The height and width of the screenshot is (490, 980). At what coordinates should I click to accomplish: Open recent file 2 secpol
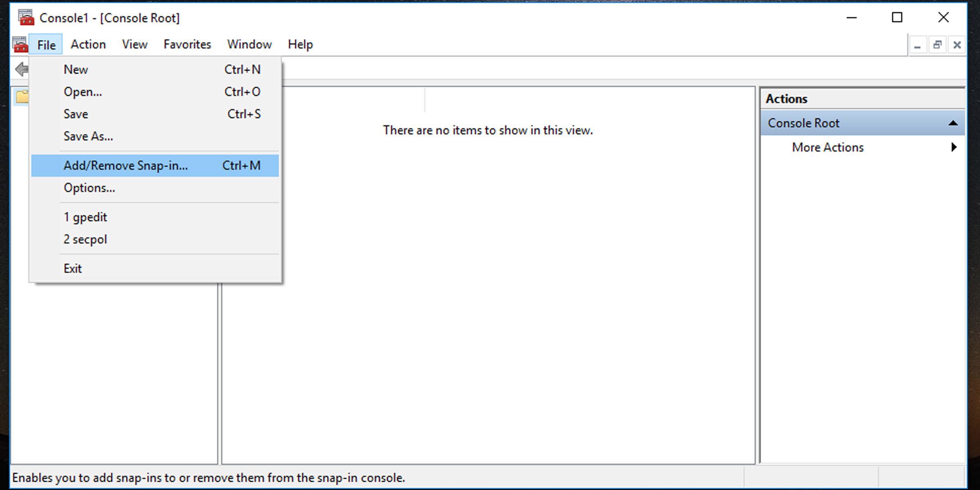coord(155,239)
